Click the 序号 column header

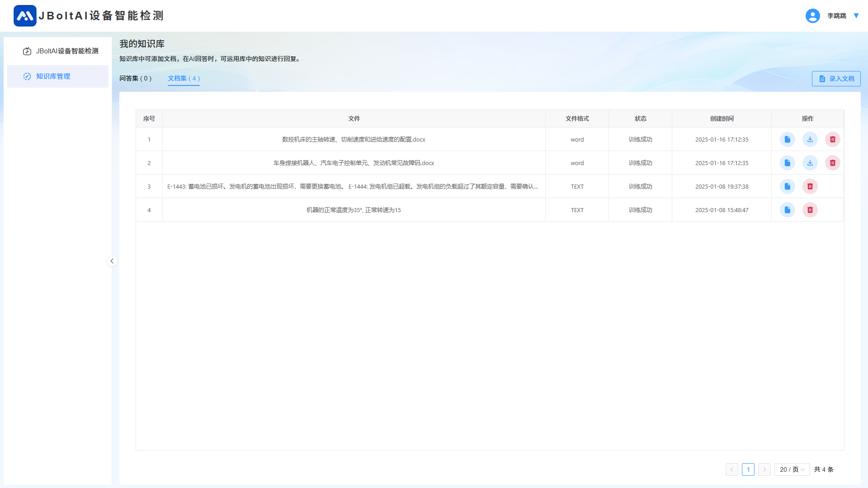pos(149,118)
